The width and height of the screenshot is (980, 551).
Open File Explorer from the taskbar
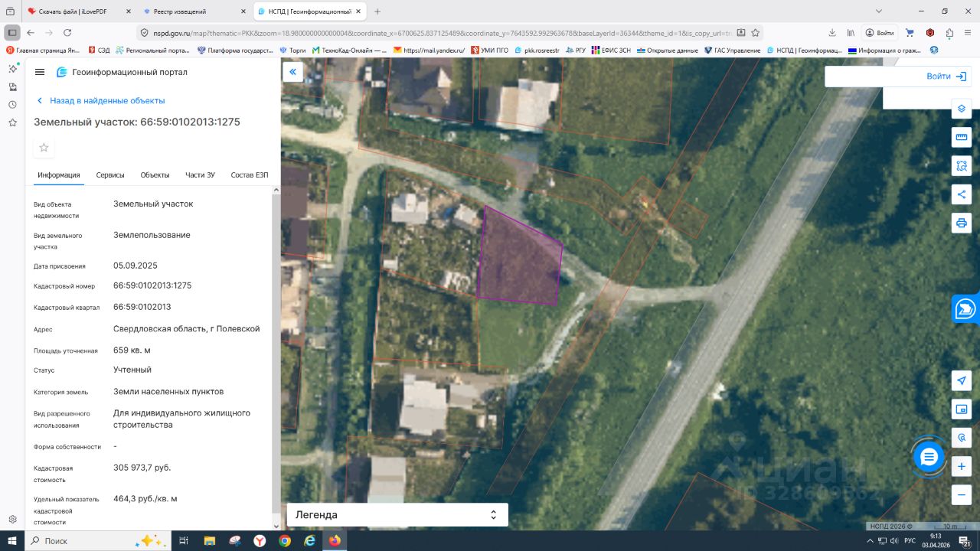[x=209, y=540]
